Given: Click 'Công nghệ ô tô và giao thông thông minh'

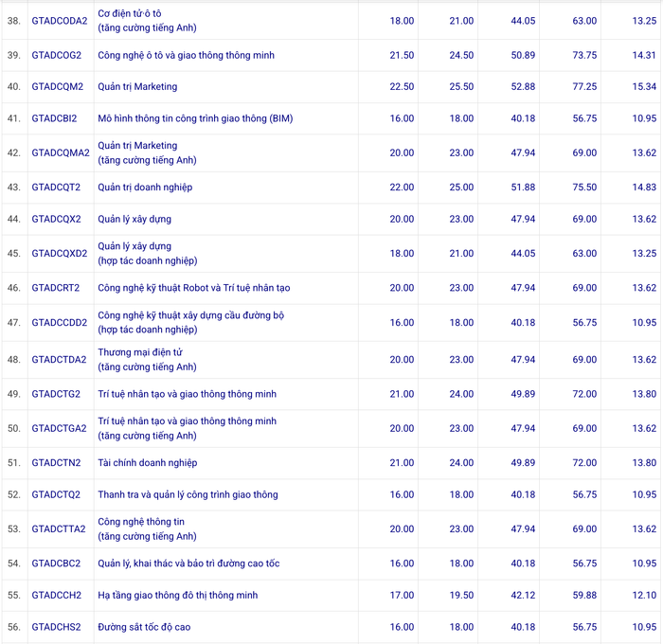Looking at the screenshot, I should click(x=186, y=55).
